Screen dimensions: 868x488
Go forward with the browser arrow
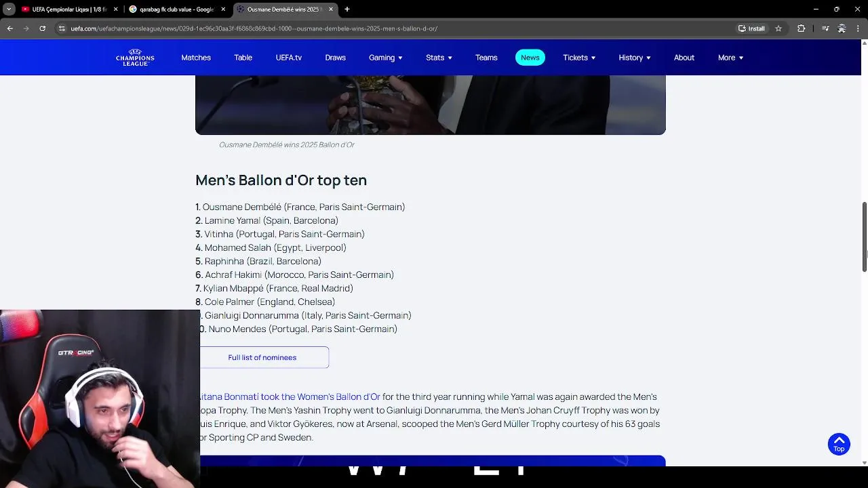tap(26, 28)
